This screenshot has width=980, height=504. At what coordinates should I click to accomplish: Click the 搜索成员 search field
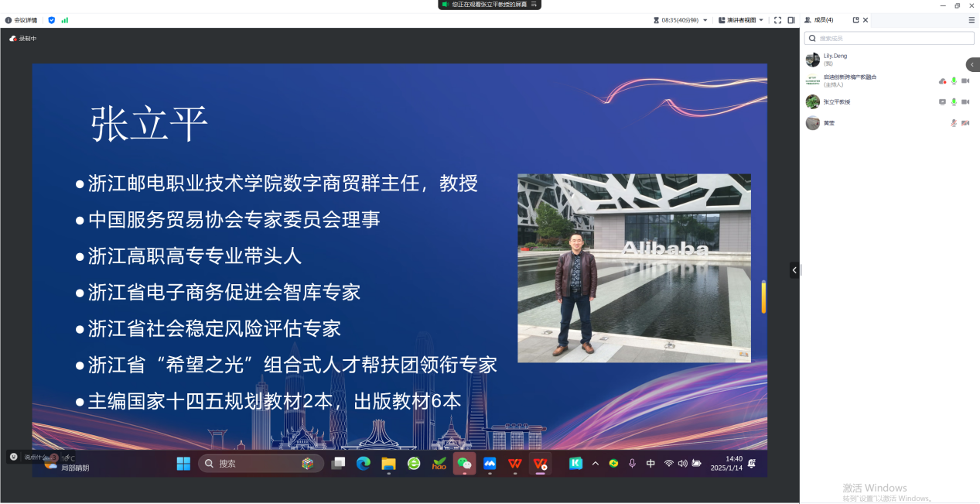pyautogui.click(x=890, y=38)
